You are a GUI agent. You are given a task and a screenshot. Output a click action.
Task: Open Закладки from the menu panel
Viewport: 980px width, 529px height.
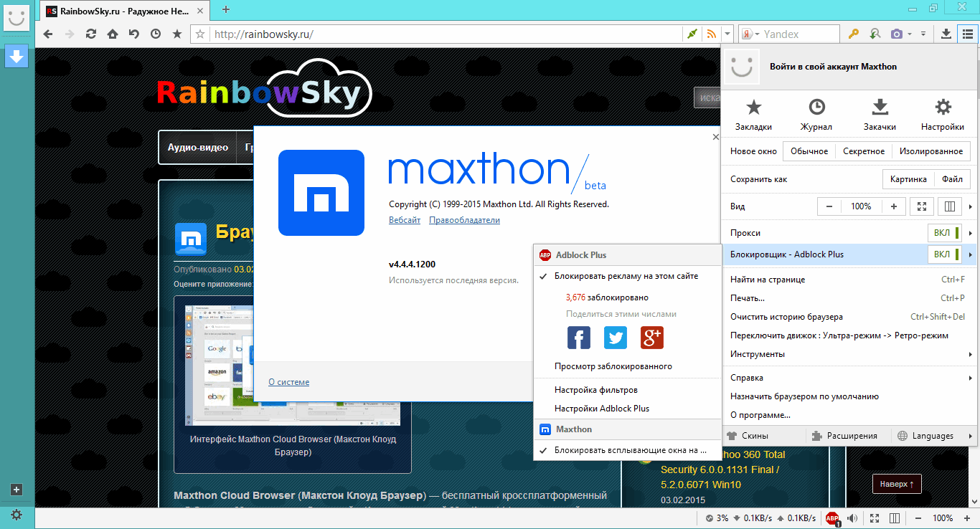click(x=753, y=115)
